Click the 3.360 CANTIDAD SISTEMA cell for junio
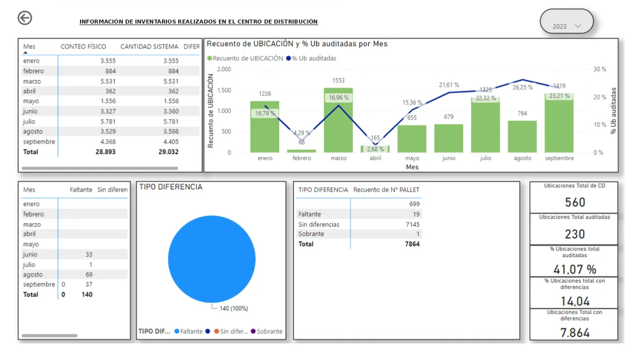Viewport: 644px width, 348px height. [171, 112]
